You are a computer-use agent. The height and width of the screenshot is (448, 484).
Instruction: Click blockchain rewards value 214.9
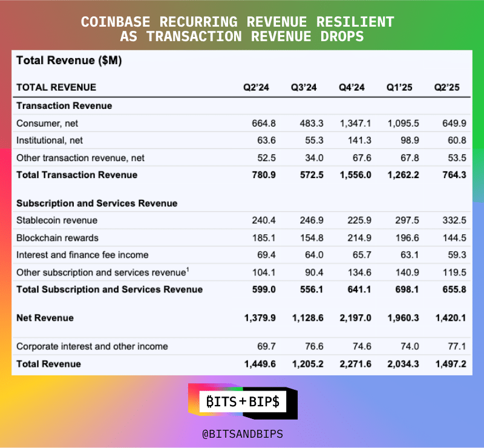pyautogui.click(x=359, y=238)
